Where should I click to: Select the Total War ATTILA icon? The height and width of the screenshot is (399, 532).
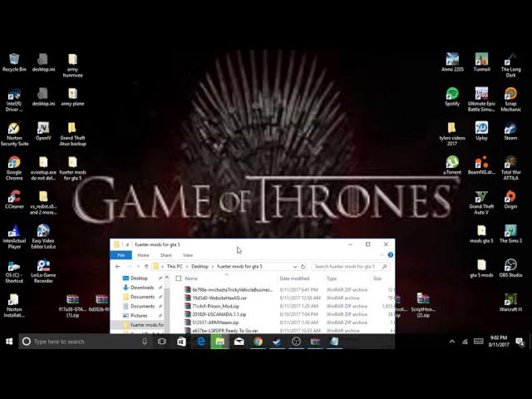510,168
